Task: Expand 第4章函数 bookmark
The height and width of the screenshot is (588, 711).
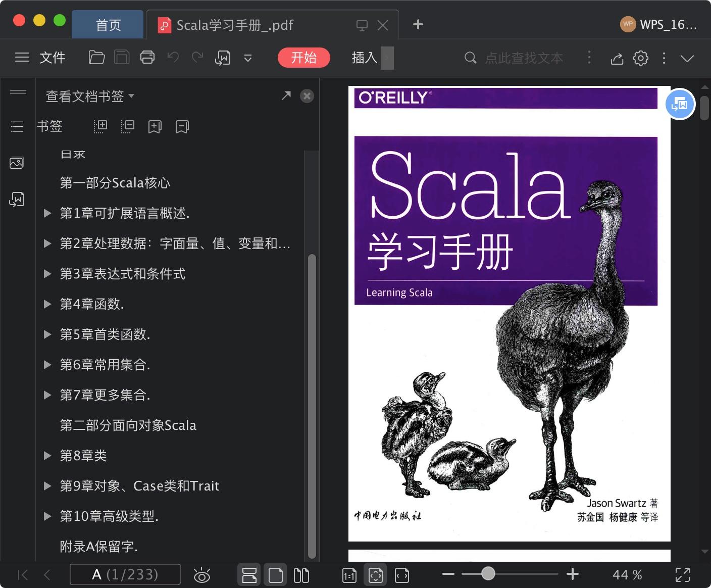Action: point(47,304)
